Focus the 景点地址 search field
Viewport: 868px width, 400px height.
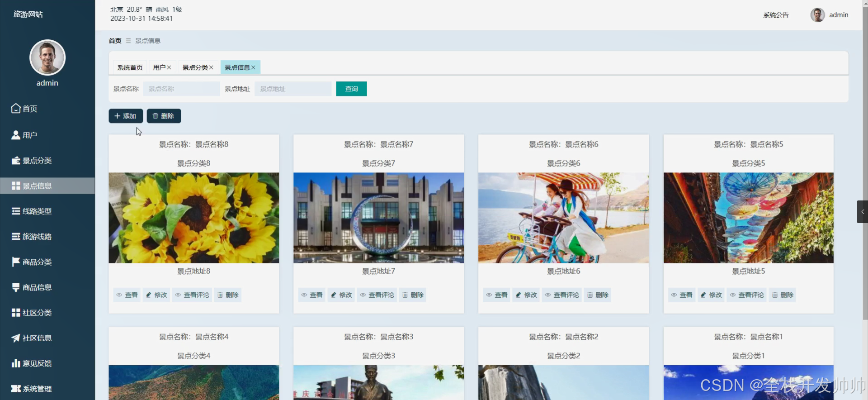click(x=293, y=89)
